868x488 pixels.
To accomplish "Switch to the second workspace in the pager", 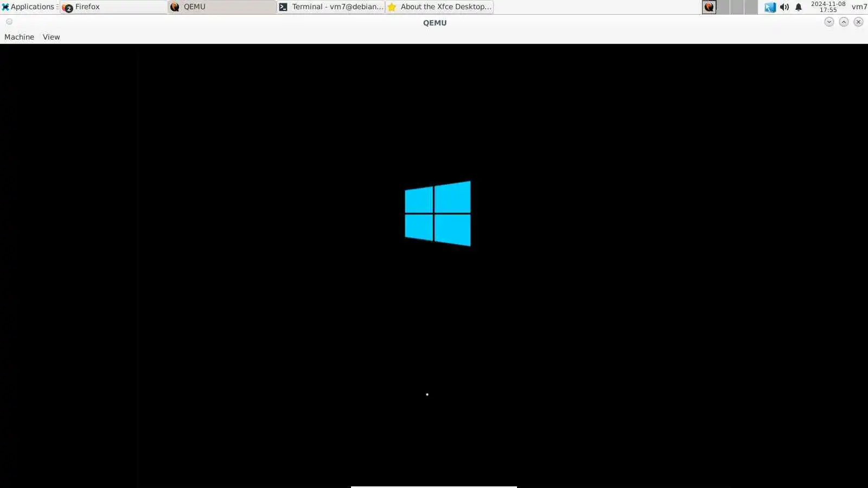I will tap(723, 7).
